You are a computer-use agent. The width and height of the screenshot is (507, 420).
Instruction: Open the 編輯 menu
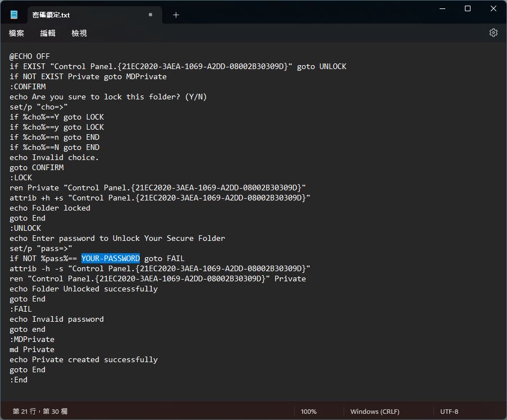tap(48, 33)
